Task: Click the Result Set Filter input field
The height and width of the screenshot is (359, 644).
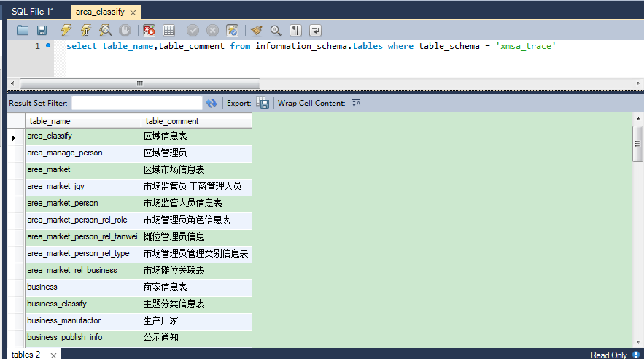Action: (x=137, y=103)
